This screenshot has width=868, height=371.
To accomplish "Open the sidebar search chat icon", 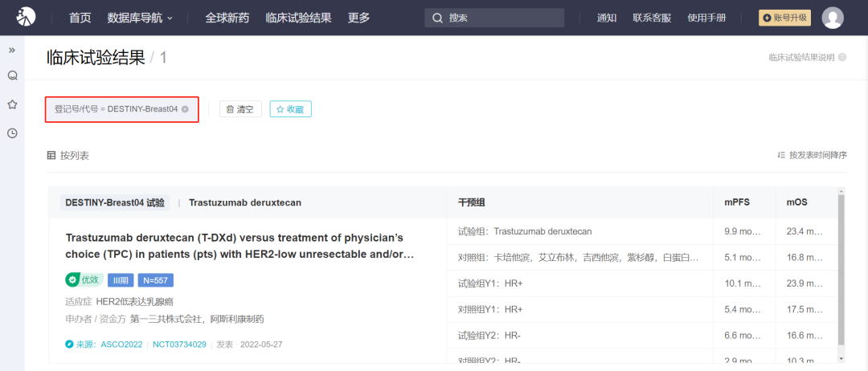I will [x=12, y=75].
